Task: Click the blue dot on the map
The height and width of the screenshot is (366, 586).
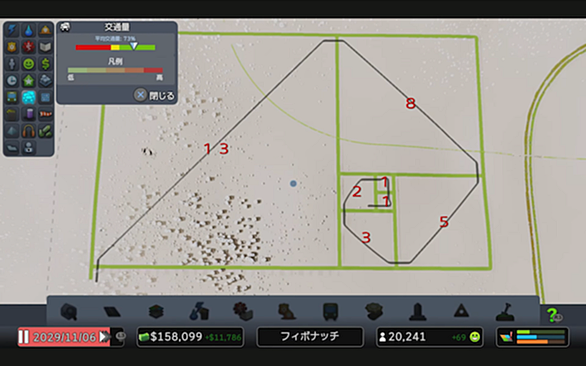Action: (x=293, y=184)
